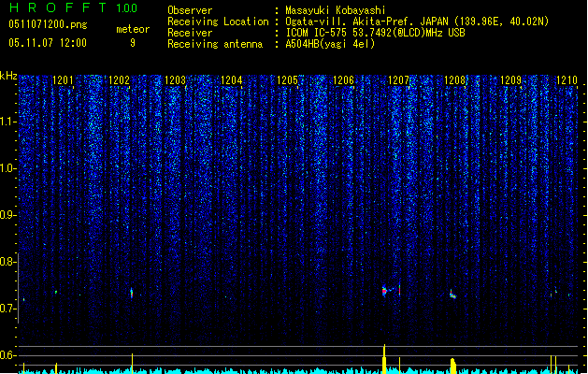Click the HROFFT 1.0.0 title text
The image size is (588, 374).
[x=74, y=7]
